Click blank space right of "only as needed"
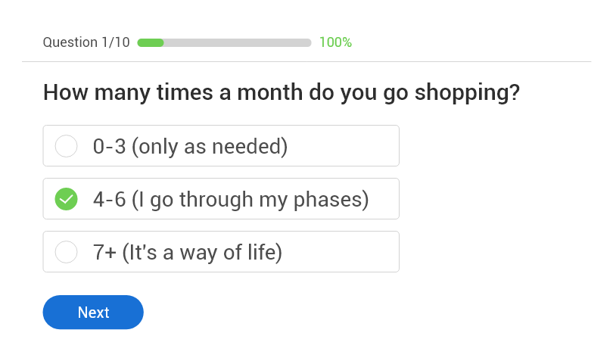The height and width of the screenshot is (364, 613). coord(343,146)
